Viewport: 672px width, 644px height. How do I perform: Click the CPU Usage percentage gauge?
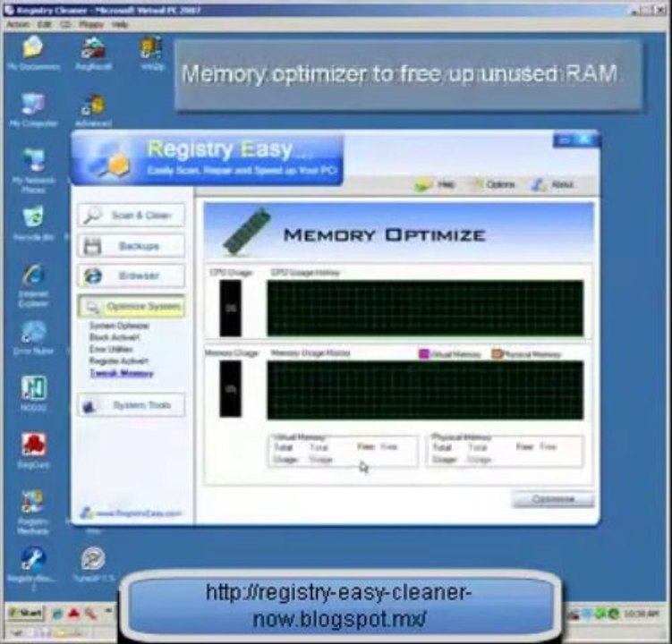pos(231,308)
